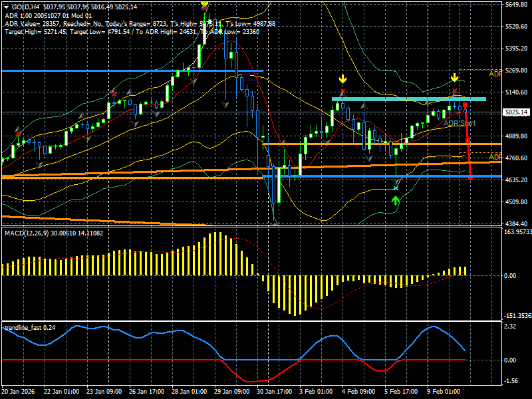Click the '26 Jan 17:00' time axis label
Screen dimensions: 532x399
tap(146, 392)
